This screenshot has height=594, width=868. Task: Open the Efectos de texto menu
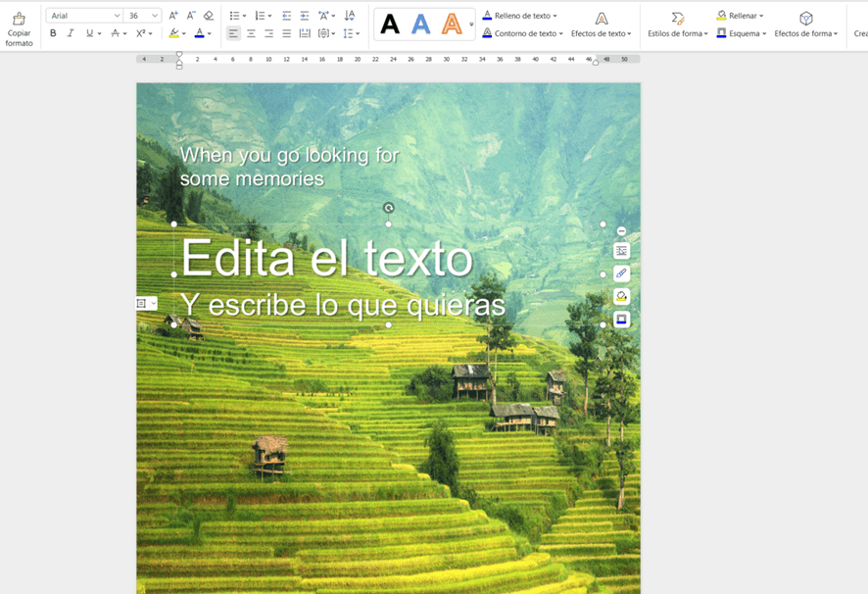(602, 25)
